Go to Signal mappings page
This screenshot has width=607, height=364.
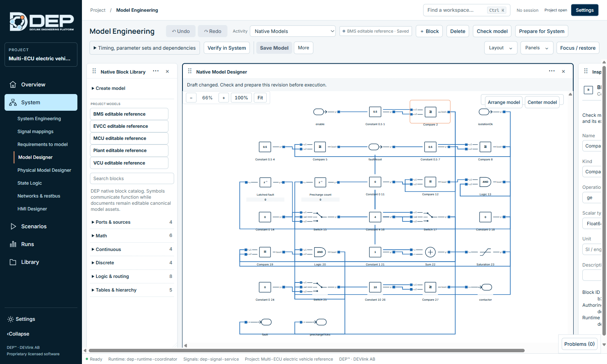tap(35, 132)
